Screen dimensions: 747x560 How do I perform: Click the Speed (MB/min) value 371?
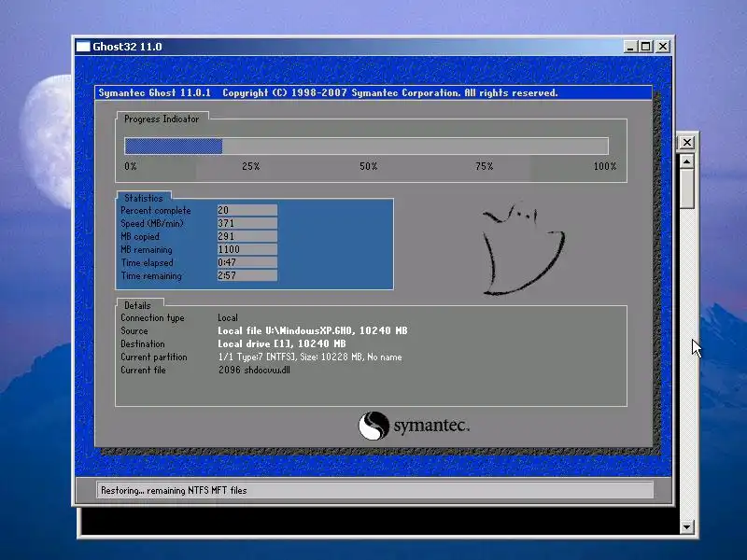pos(247,223)
